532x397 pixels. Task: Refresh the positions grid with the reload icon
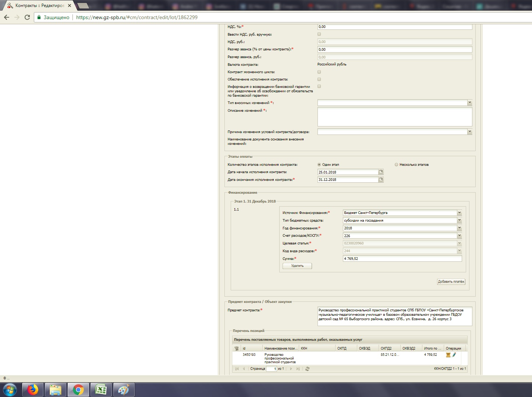[x=308, y=369]
